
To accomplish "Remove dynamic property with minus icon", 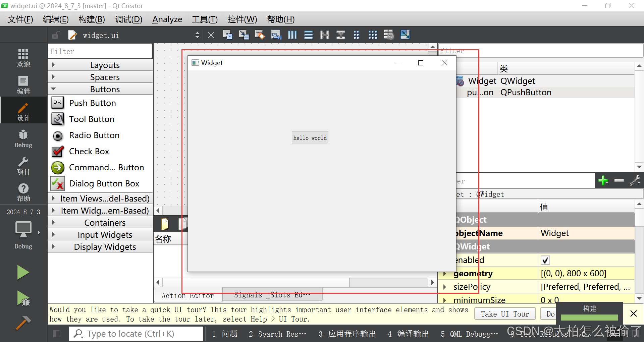I will (x=619, y=181).
